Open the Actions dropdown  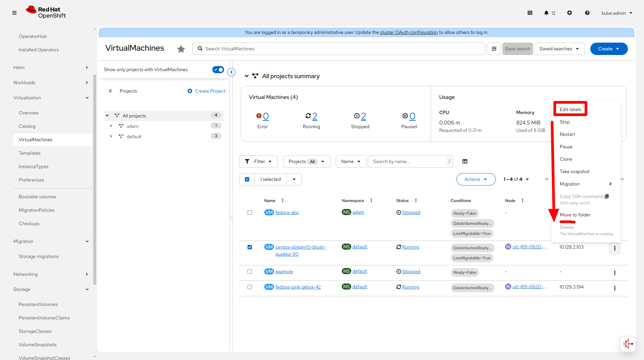[476, 179]
